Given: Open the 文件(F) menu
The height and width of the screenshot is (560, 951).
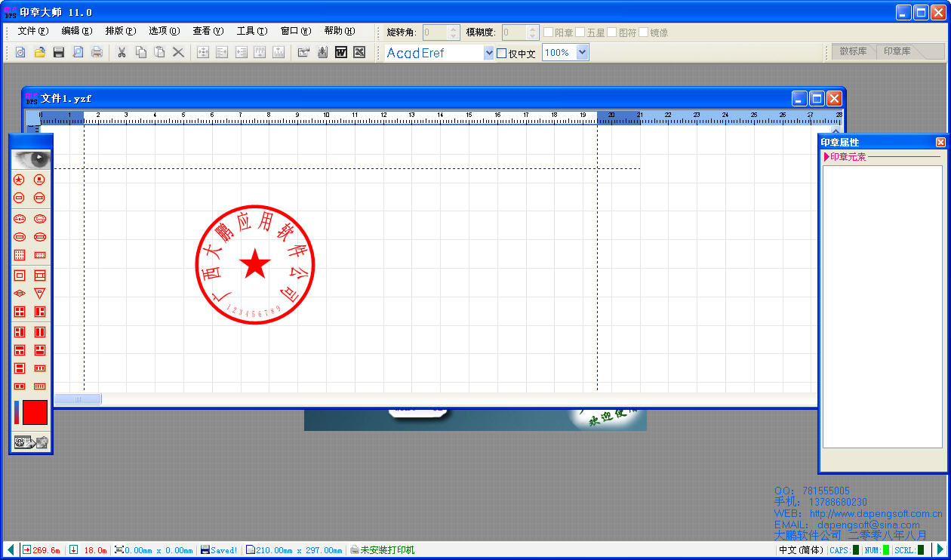Looking at the screenshot, I should click(x=32, y=31).
